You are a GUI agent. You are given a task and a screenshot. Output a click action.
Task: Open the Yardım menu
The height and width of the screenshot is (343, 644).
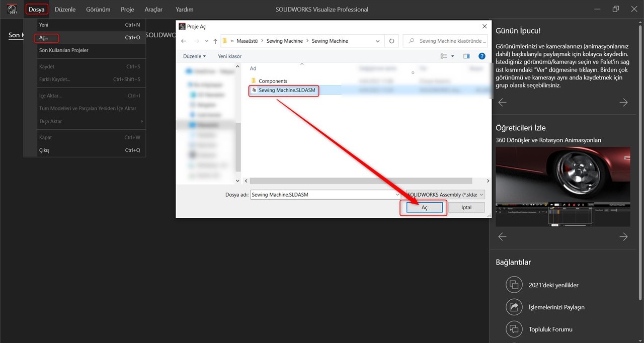click(x=184, y=9)
